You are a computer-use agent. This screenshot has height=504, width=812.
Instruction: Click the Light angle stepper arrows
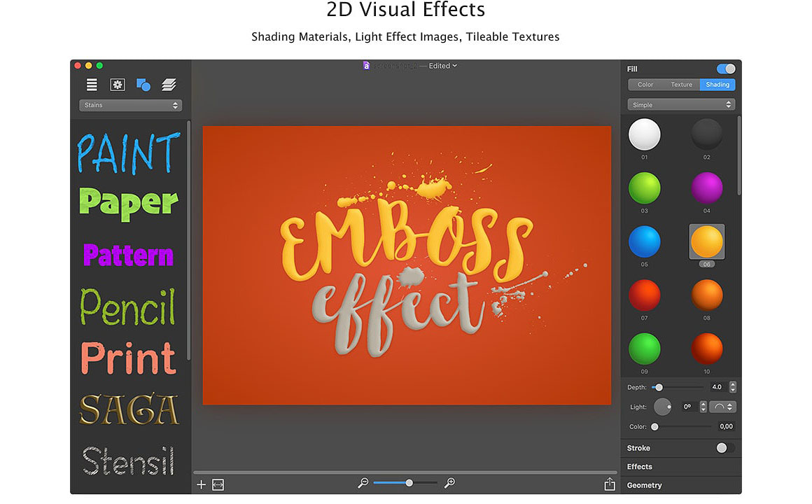[x=703, y=407]
